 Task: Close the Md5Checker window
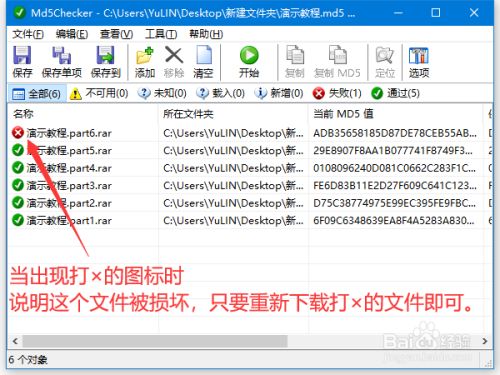point(474,13)
